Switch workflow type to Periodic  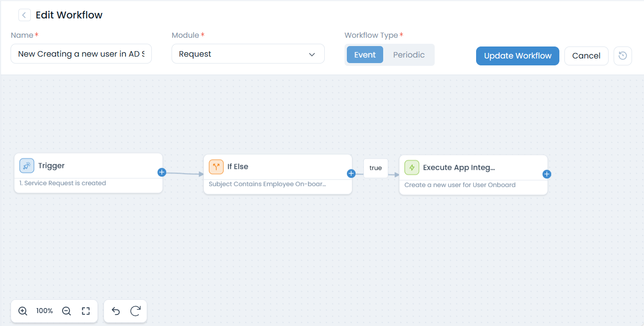(x=408, y=55)
